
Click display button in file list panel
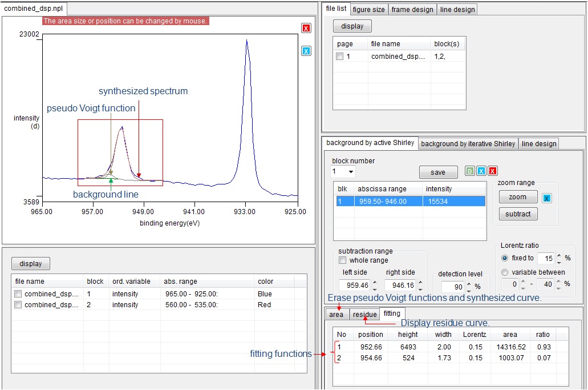[352, 26]
